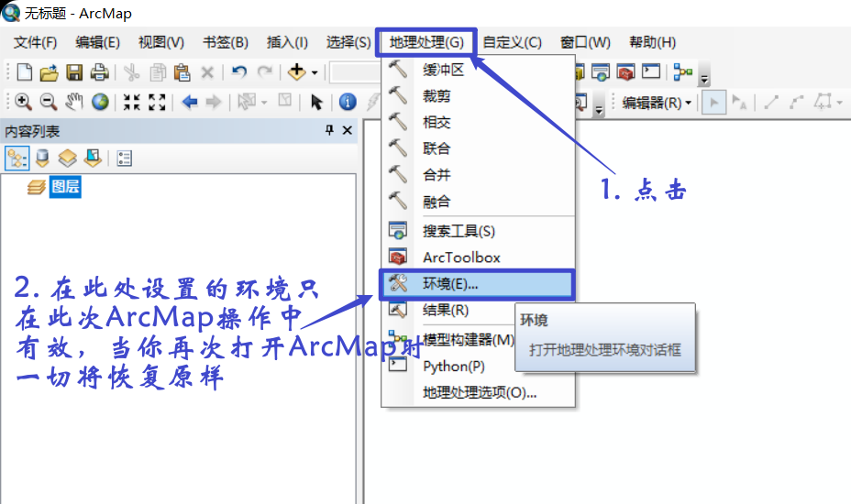Open the 视图(V) menu

[x=161, y=42]
